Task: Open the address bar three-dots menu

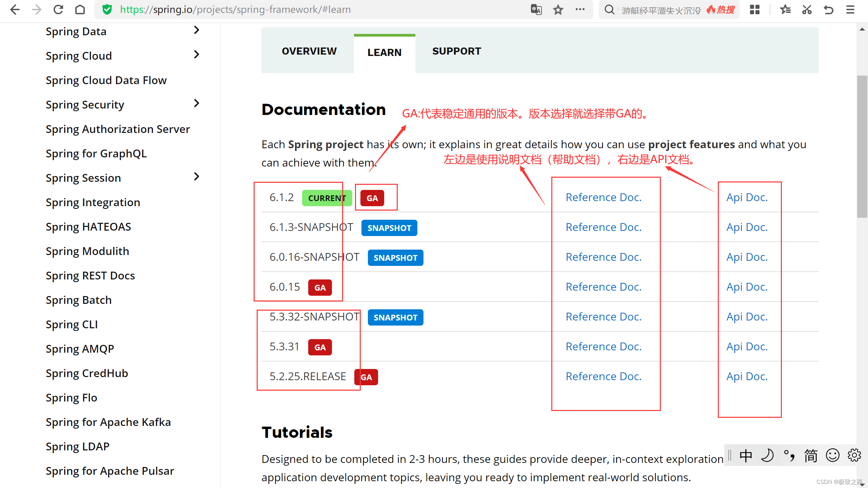Action: tap(580, 9)
